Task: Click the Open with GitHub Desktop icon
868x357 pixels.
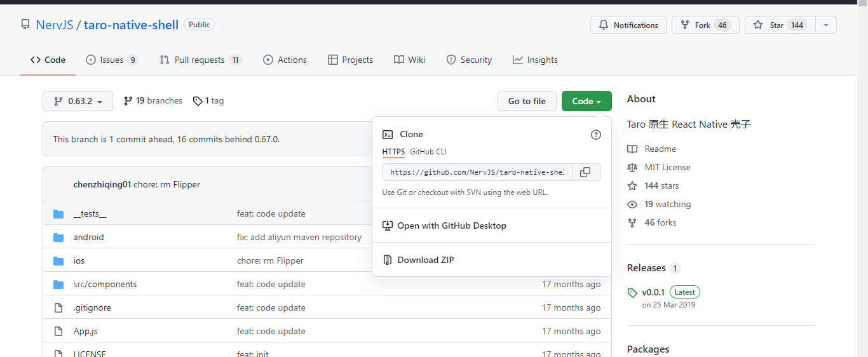Action: click(x=387, y=226)
